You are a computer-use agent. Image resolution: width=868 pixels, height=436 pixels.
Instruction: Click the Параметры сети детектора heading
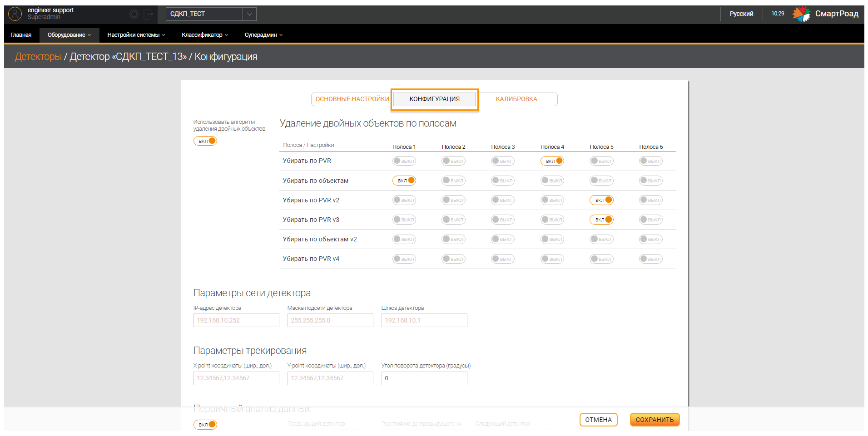click(252, 293)
